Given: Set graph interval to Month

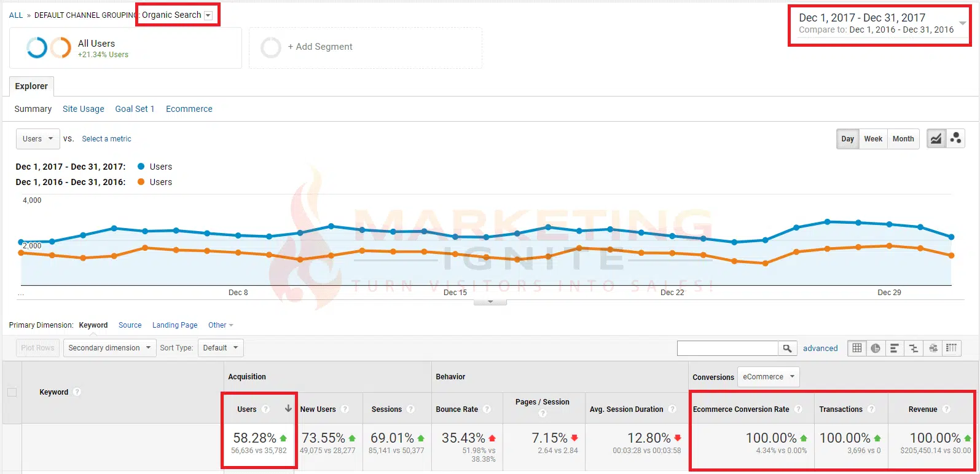Looking at the screenshot, I should [903, 139].
